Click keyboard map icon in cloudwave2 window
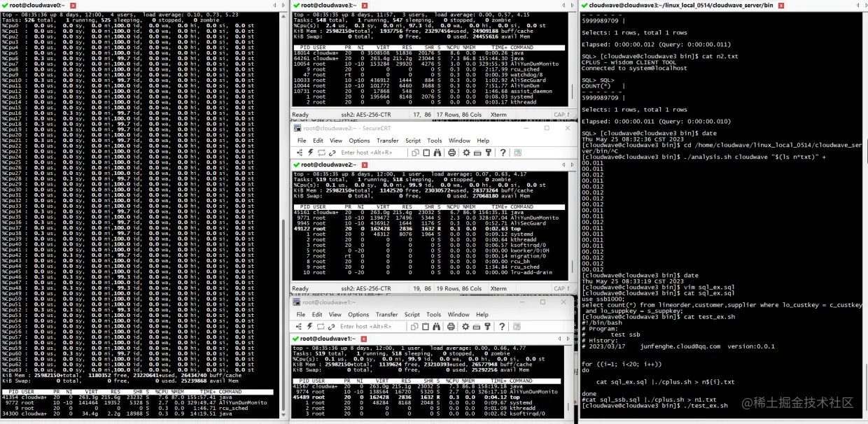 tap(477, 153)
